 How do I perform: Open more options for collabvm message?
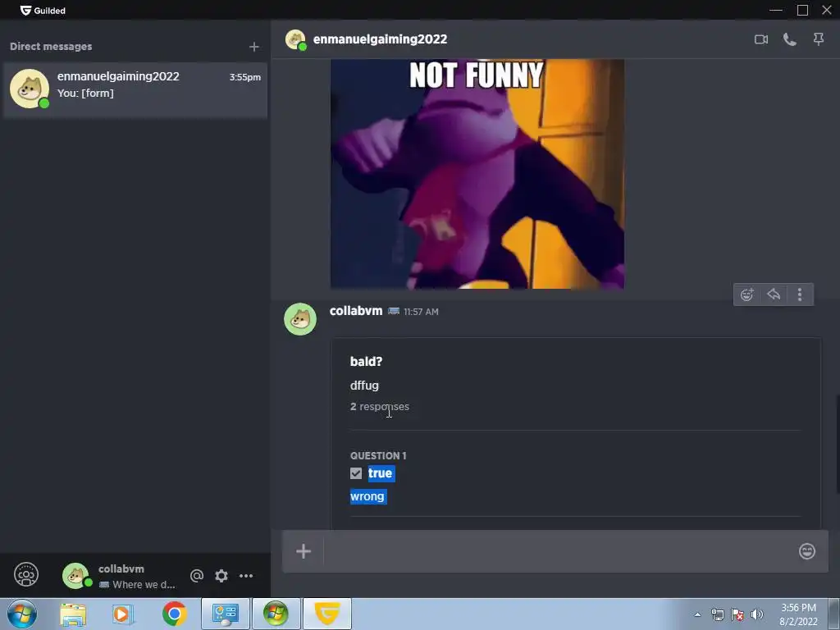click(x=800, y=294)
